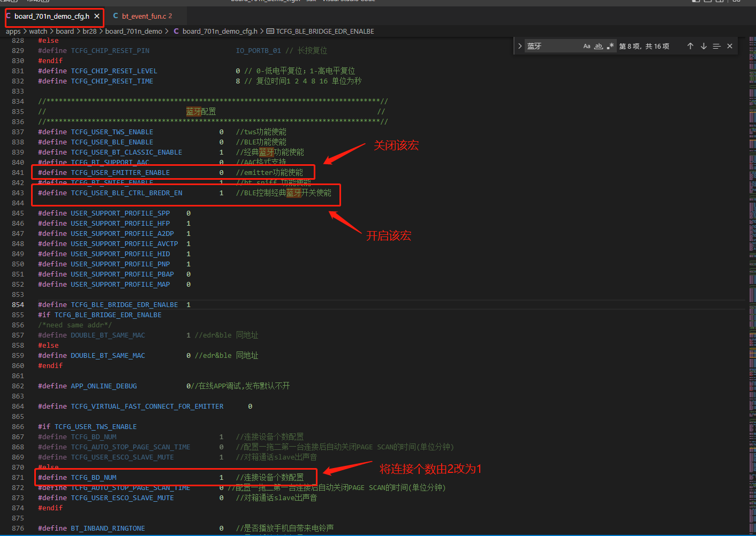Switch to bt_event_fun.c tab
This screenshot has height=536, width=756.
click(x=143, y=16)
